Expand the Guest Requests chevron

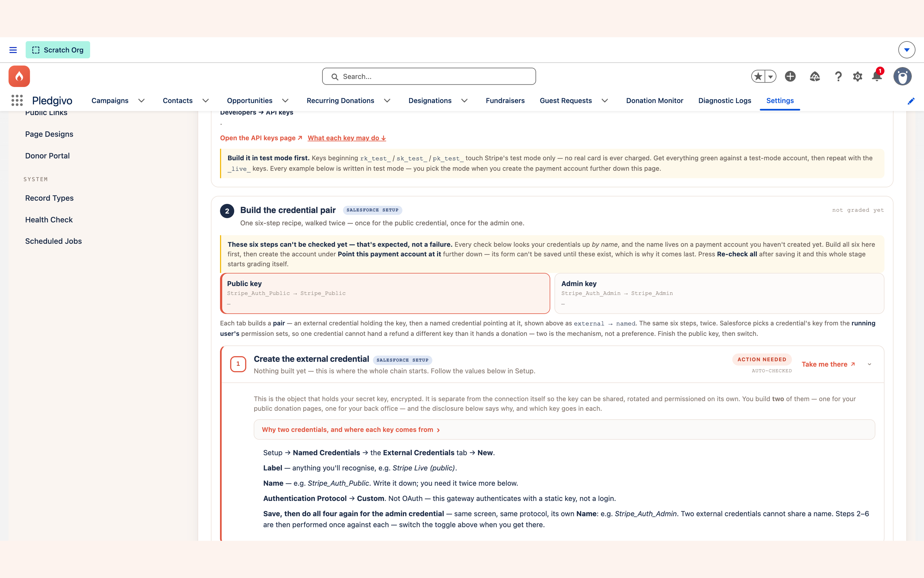tap(605, 101)
